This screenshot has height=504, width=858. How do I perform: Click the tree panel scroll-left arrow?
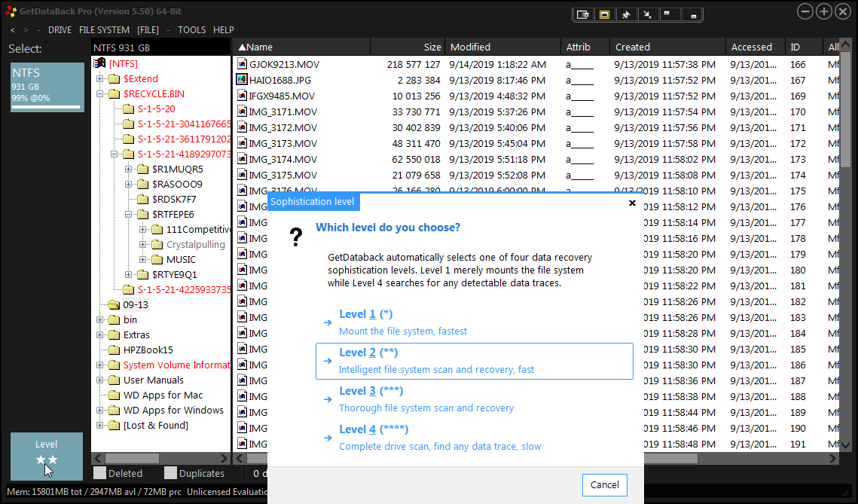pos(98,458)
